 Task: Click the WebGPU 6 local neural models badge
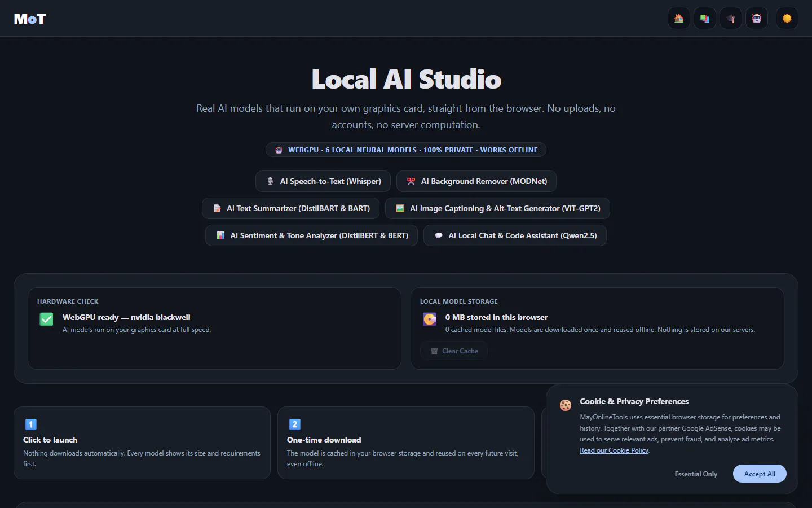tap(406, 150)
